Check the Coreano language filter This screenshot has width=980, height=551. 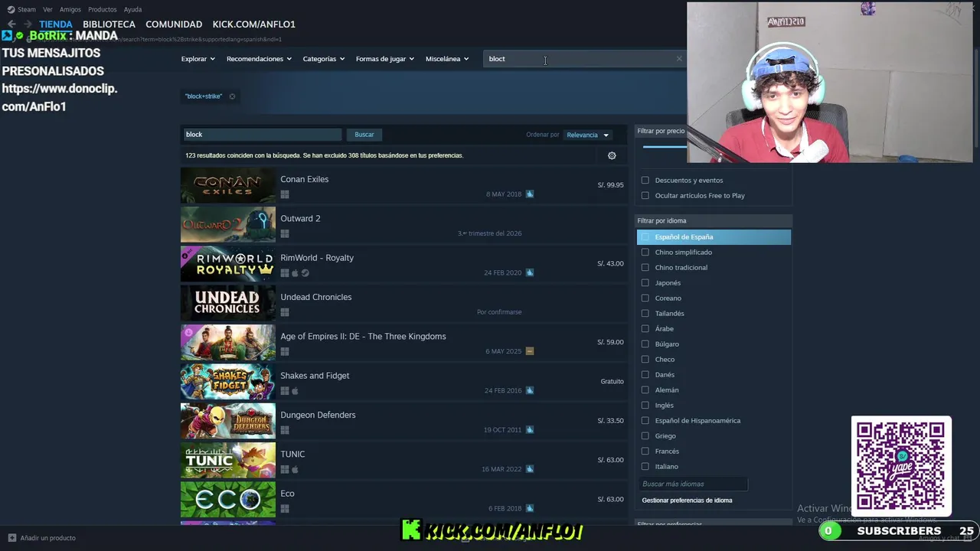(x=645, y=298)
